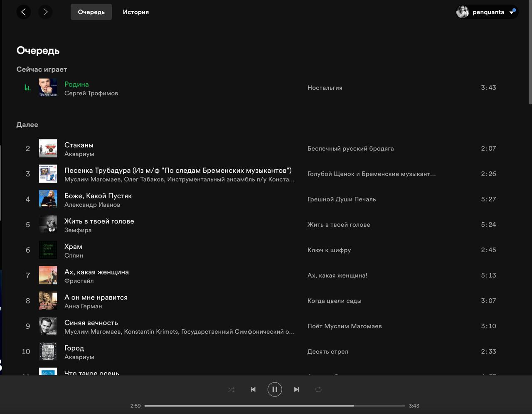This screenshot has height=414, width=532.
Task: Open album Ключ к шифру
Action: 329,250
